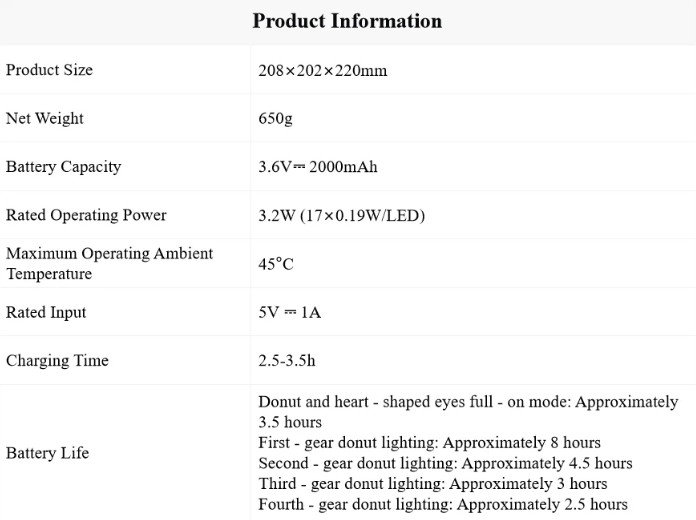The width and height of the screenshot is (696, 520).
Task: Click the First-gear donut lighting line
Action: pos(429,443)
